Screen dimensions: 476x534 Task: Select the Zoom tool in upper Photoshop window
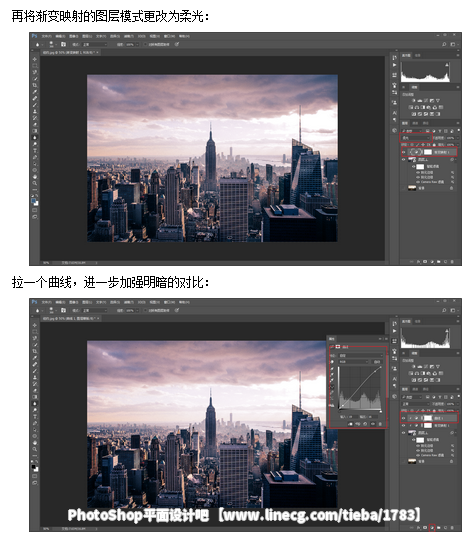(x=35, y=183)
